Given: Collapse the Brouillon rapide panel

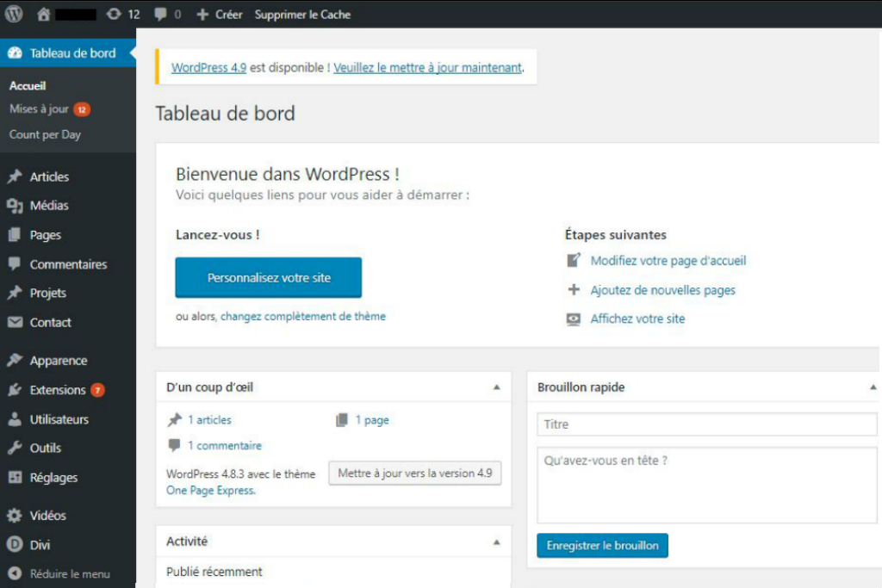Looking at the screenshot, I should 873,387.
